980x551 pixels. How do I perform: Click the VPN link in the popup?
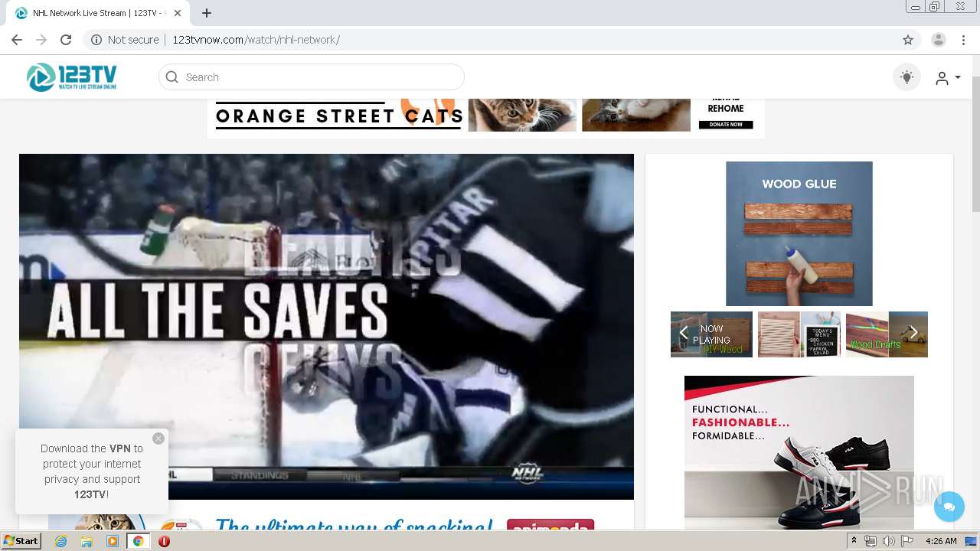(x=119, y=448)
